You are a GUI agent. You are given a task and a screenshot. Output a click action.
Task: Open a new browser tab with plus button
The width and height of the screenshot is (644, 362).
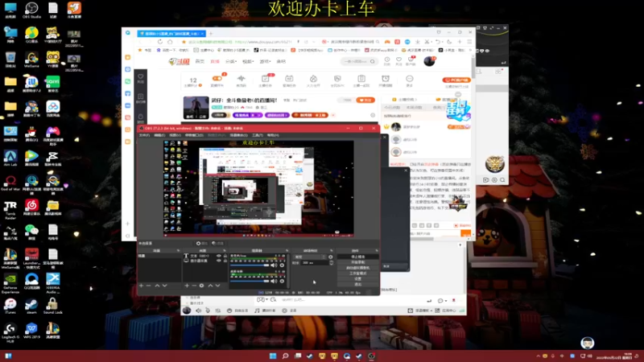pyautogui.click(x=211, y=34)
